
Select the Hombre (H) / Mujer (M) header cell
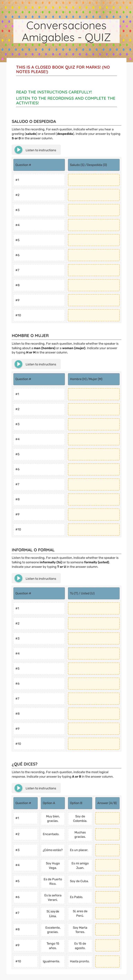tap(94, 379)
